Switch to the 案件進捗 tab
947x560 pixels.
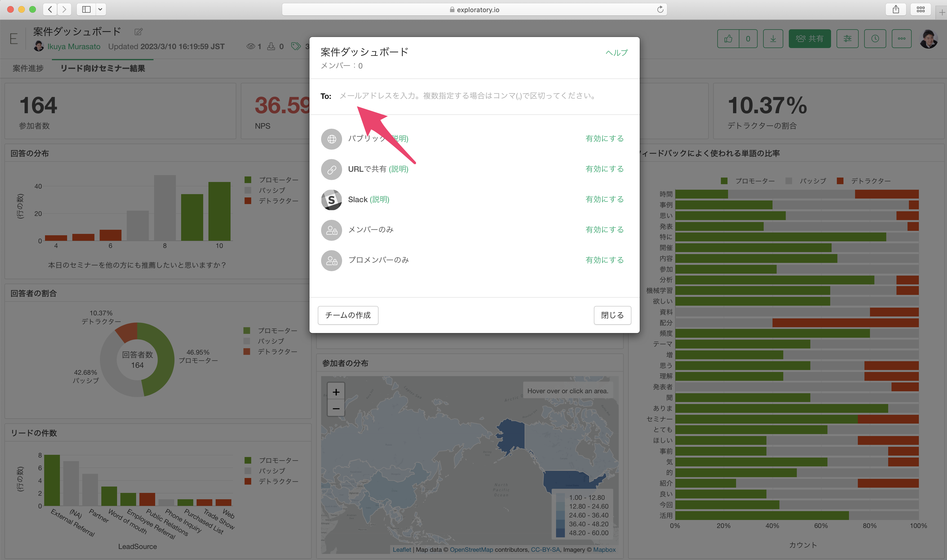(28, 68)
